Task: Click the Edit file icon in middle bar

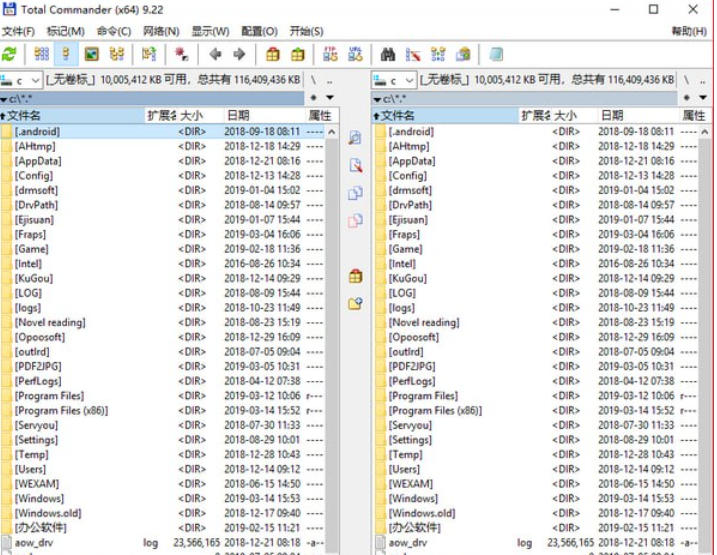Action: [355, 165]
